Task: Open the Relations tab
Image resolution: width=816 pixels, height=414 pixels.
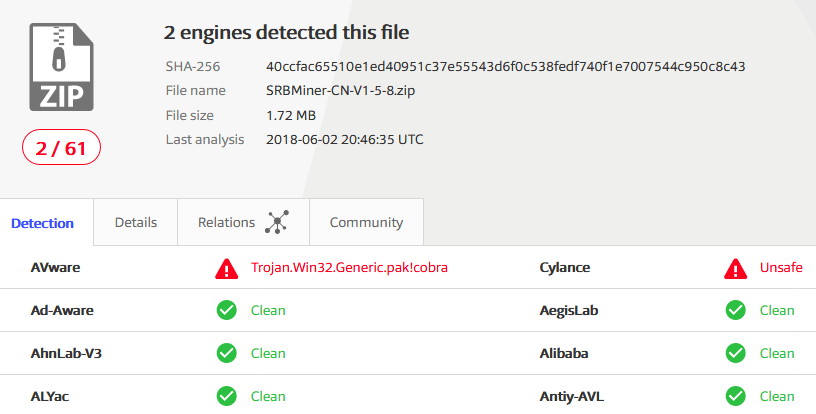Action: coord(243,222)
